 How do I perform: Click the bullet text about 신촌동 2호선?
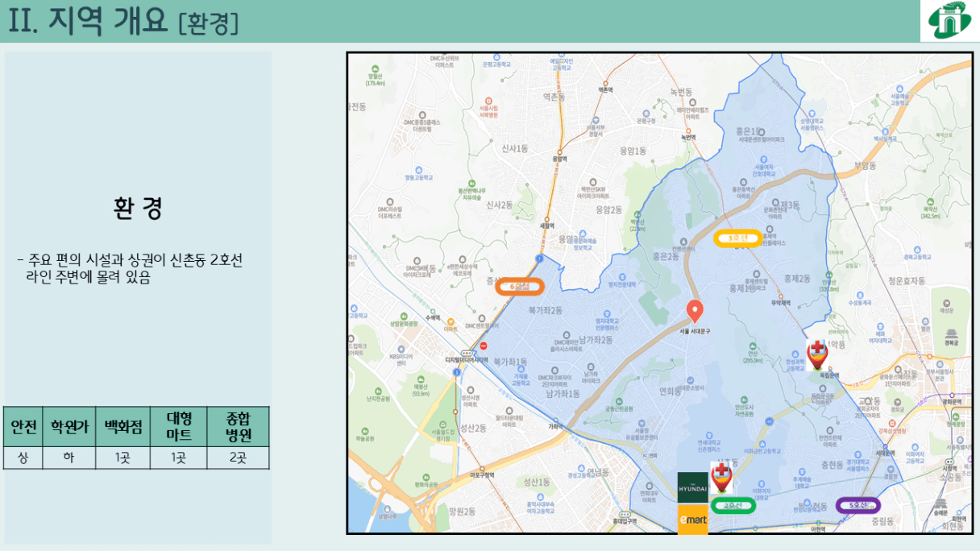tap(129, 269)
